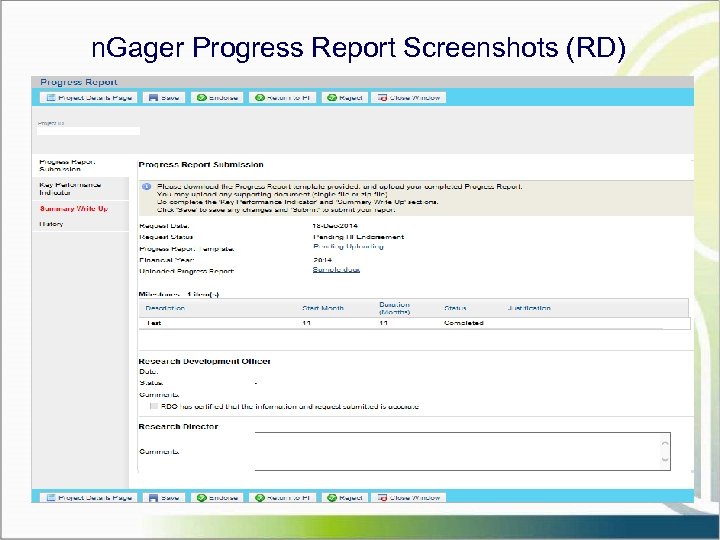Click the 'Completed' status cell in the milestone row
The height and width of the screenshot is (540, 720).
pyautogui.click(x=464, y=323)
